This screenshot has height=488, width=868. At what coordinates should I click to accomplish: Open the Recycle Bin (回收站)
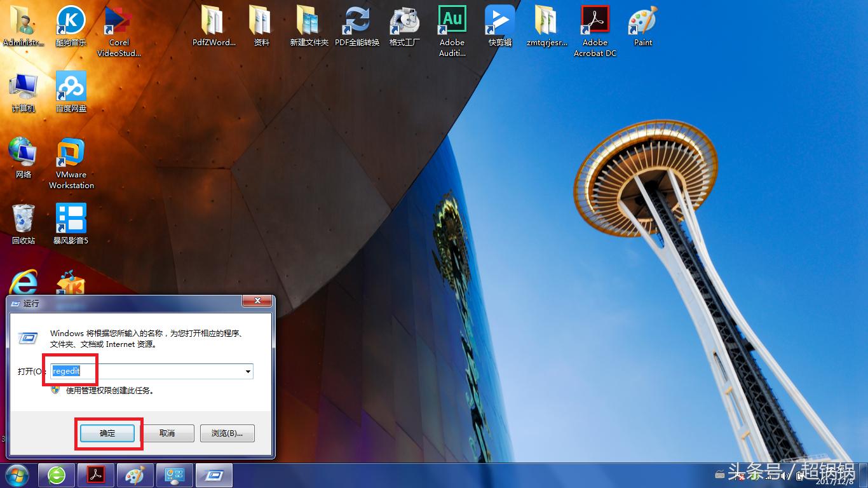point(23,216)
